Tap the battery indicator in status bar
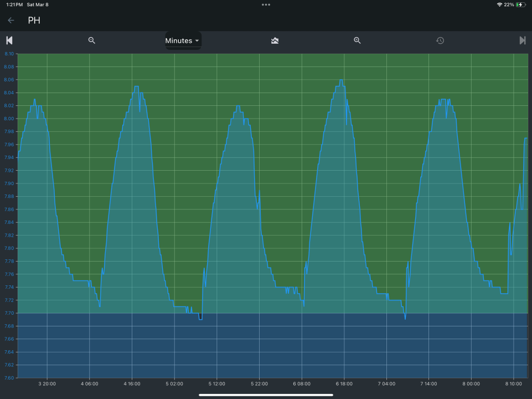 [x=520, y=4]
